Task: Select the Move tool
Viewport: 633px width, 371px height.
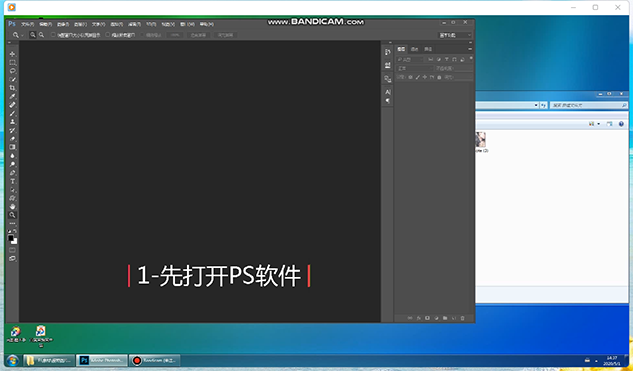Action: coord(12,54)
